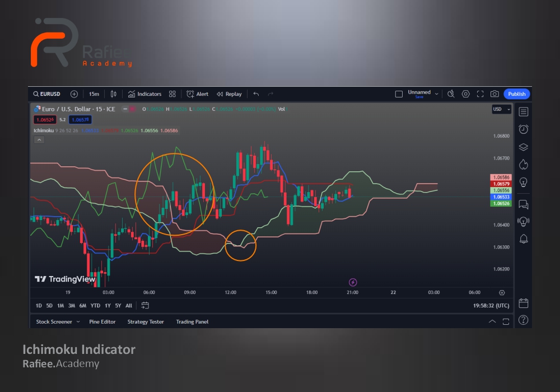
Task: Open the quick search icon
Action: (451, 94)
